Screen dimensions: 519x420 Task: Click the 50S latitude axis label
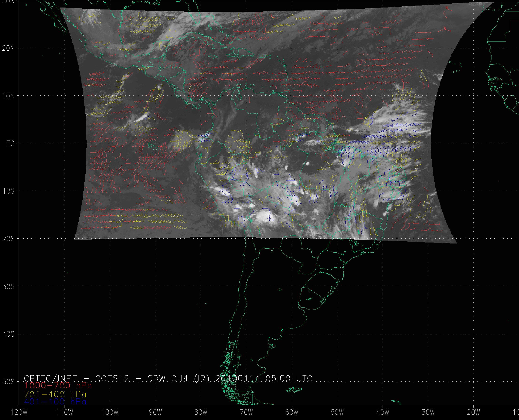click(x=9, y=382)
